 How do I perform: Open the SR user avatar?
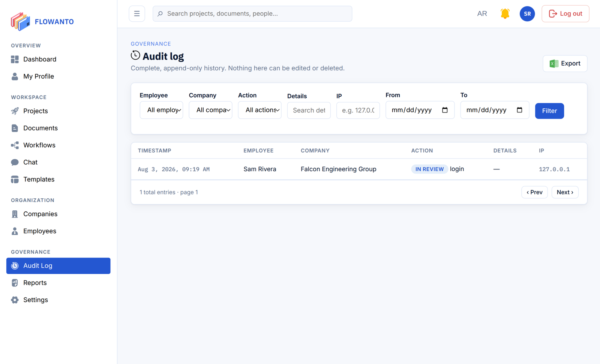coord(527,14)
